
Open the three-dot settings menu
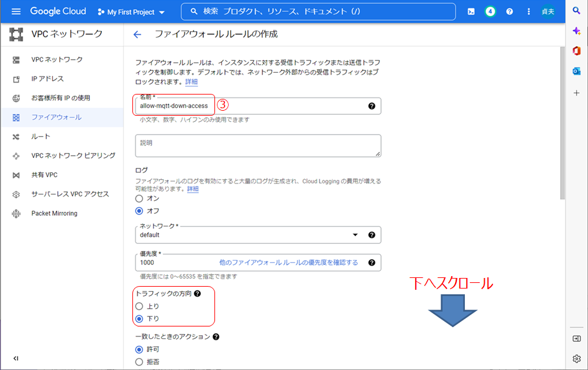coord(528,12)
